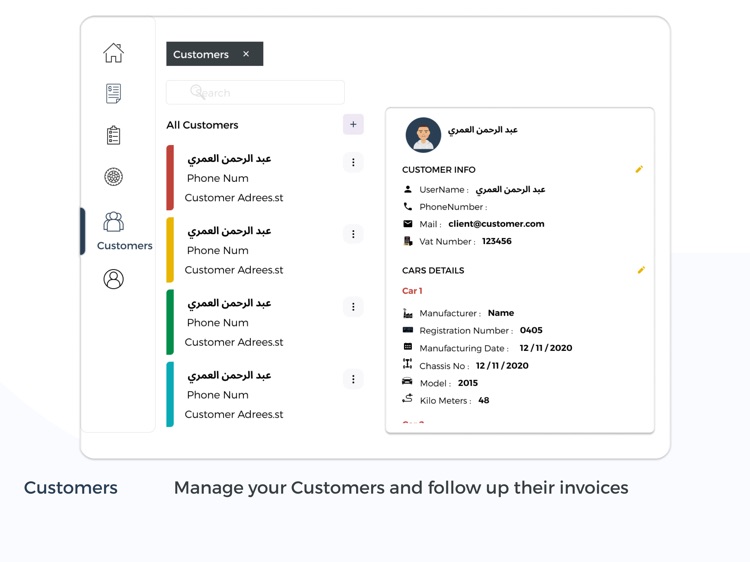Screen dimensions: 750x562
Task: Click the UserName person icon
Action: tap(408, 189)
